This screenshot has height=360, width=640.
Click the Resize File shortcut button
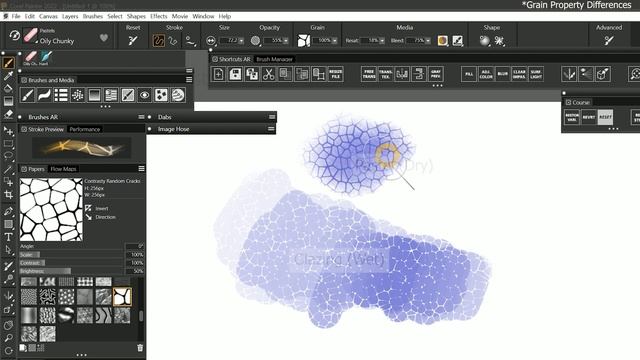336,74
